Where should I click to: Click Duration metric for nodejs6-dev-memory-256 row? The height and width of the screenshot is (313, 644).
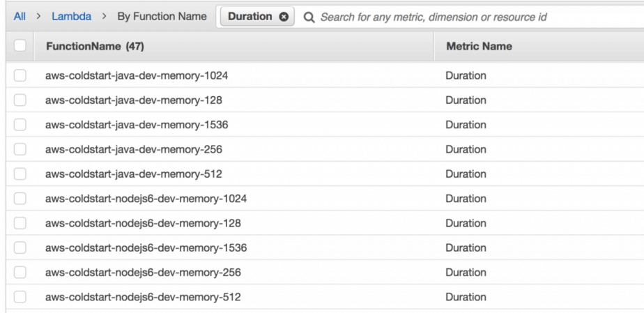466,273
